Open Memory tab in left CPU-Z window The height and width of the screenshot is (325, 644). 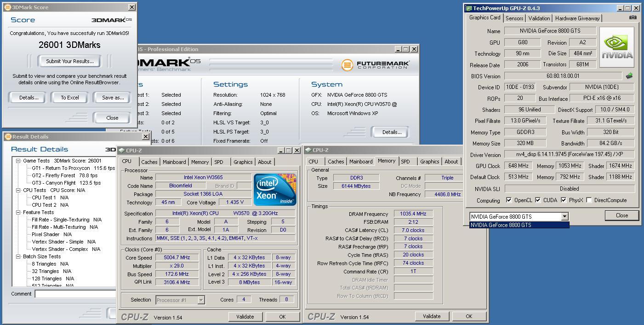[x=200, y=162]
